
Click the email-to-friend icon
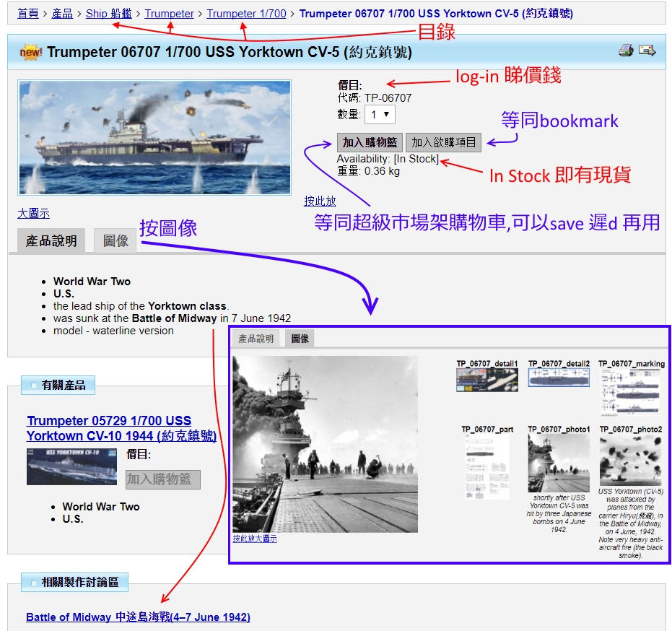click(647, 51)
